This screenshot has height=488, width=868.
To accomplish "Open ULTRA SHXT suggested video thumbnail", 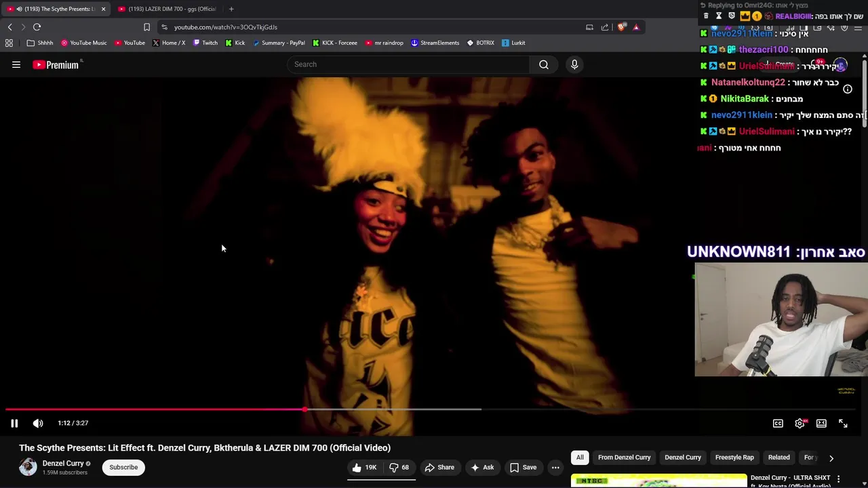I will (658, 481).
